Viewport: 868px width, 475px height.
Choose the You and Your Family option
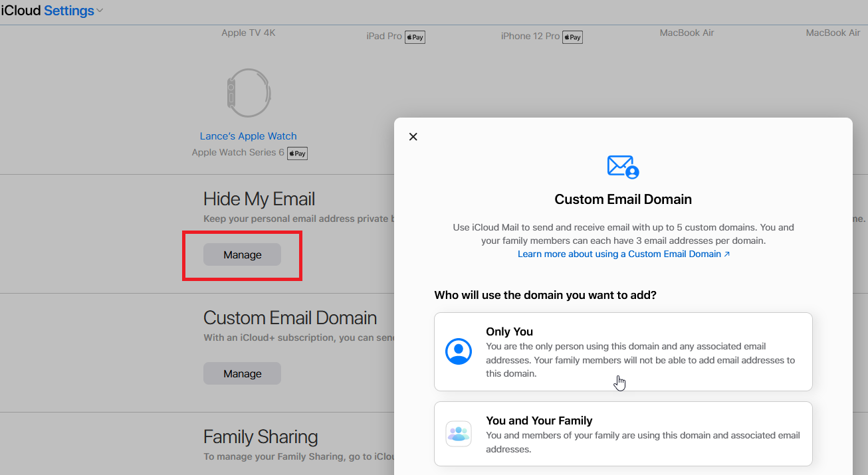coord(623,434)
